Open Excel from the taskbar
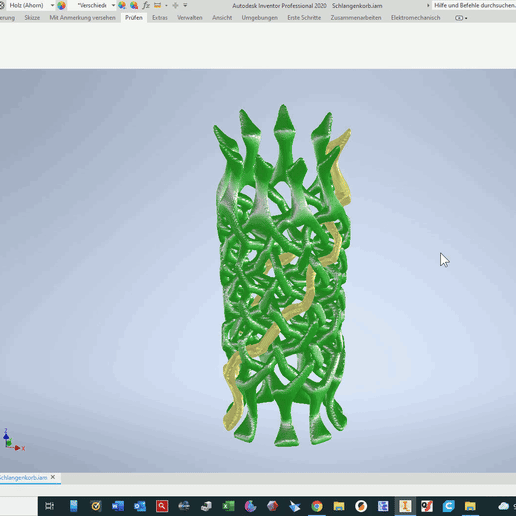 point(228,506)
